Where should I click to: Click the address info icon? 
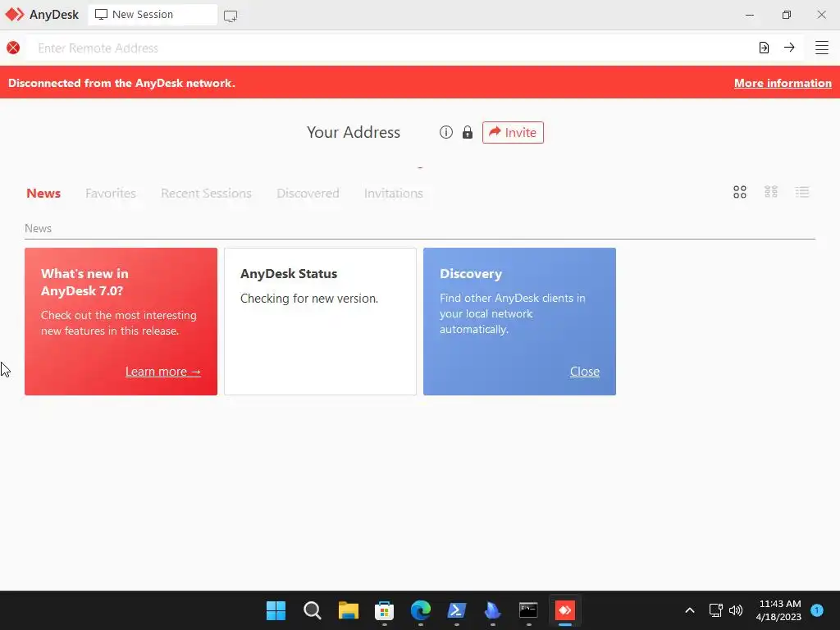(x=446, y=132)
